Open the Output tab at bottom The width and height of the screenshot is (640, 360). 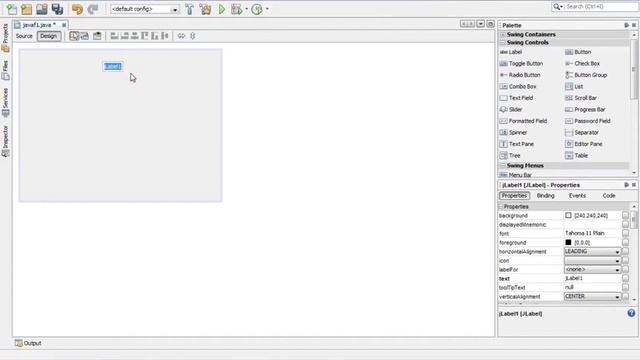click(x=28, y=343)
